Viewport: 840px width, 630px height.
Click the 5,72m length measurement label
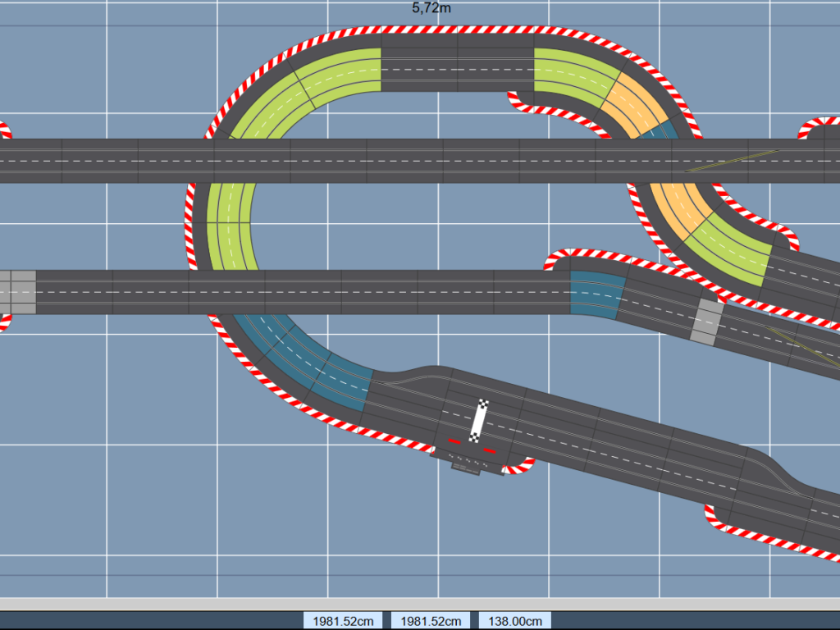[431, 7]
